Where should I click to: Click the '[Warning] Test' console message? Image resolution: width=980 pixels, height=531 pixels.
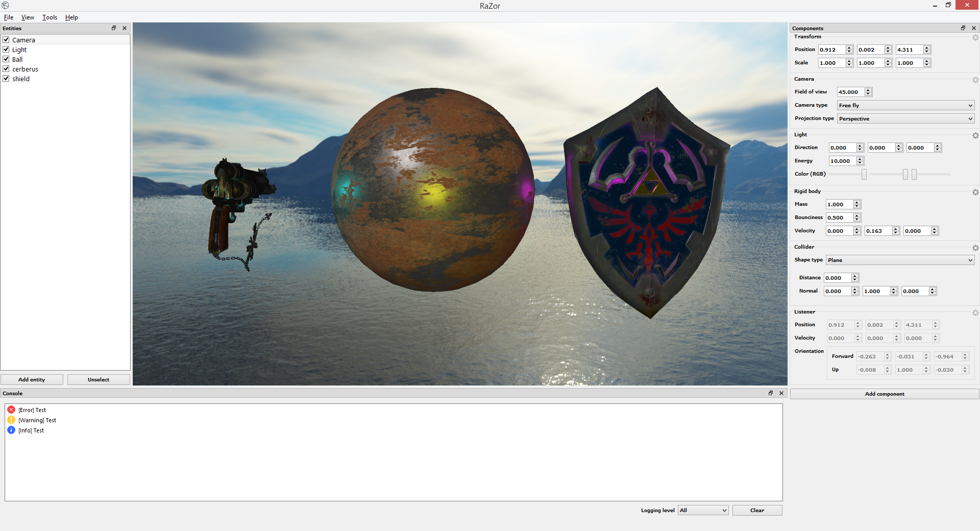click(37, 420)
